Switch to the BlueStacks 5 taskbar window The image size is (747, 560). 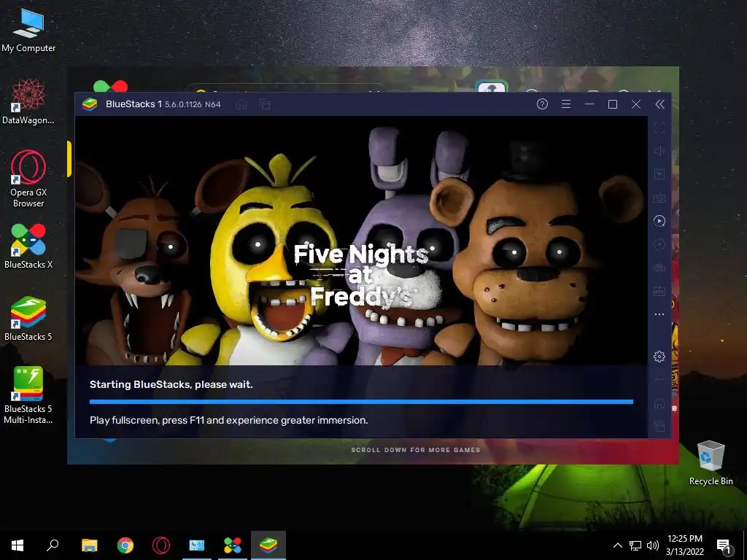click(268, 545)
